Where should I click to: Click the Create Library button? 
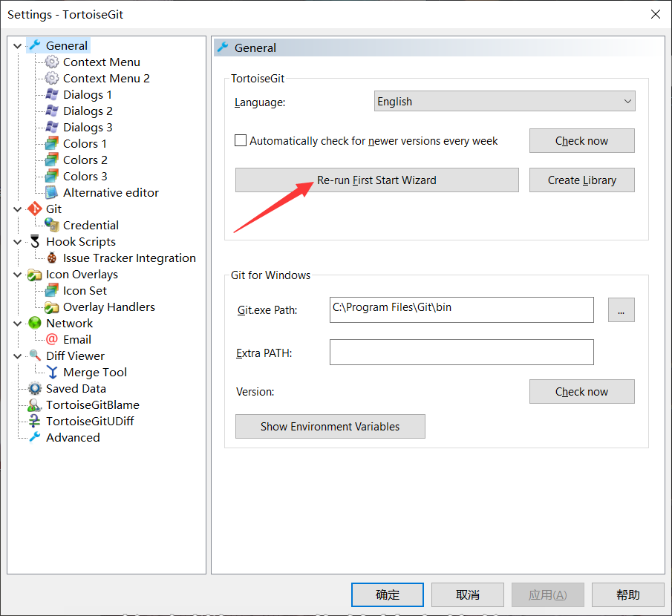pyautogui.click(x=581, y=180)
